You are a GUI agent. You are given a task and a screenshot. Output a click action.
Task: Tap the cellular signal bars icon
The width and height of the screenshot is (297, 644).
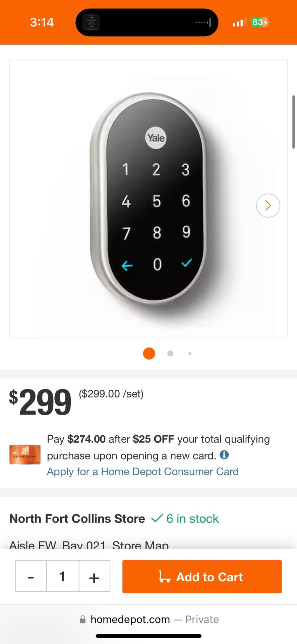click(x=238, y=23)
